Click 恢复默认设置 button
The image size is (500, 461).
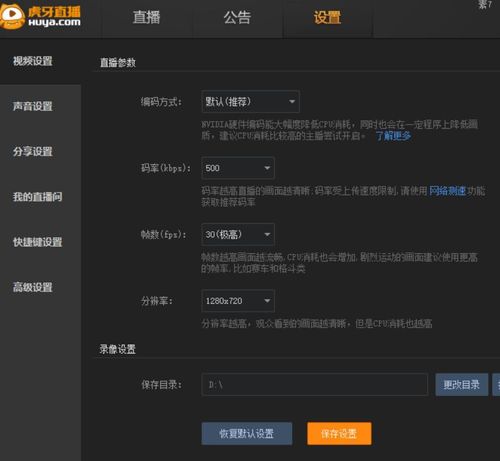tap(247, 433)
